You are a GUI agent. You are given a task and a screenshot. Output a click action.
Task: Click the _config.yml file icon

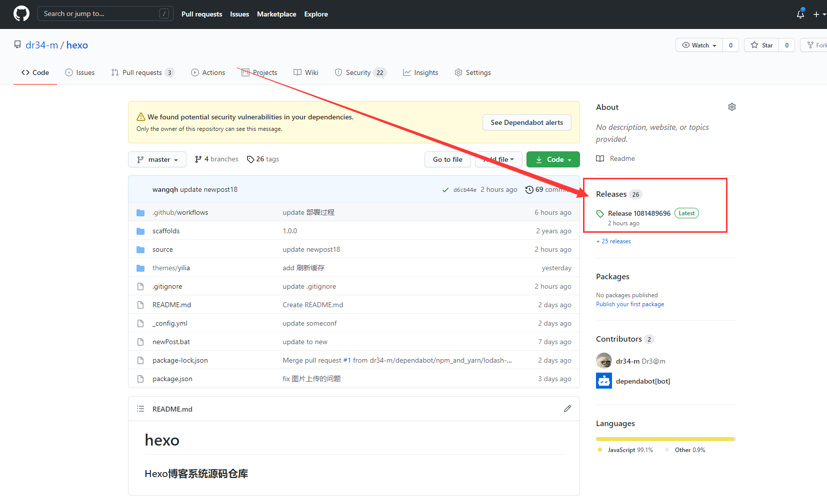click(x=140, y=323)
